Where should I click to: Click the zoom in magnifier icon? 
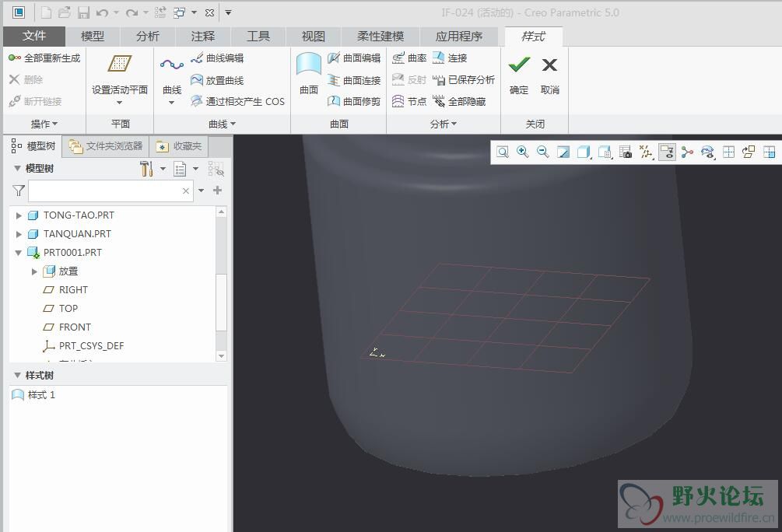coord(523,152)
